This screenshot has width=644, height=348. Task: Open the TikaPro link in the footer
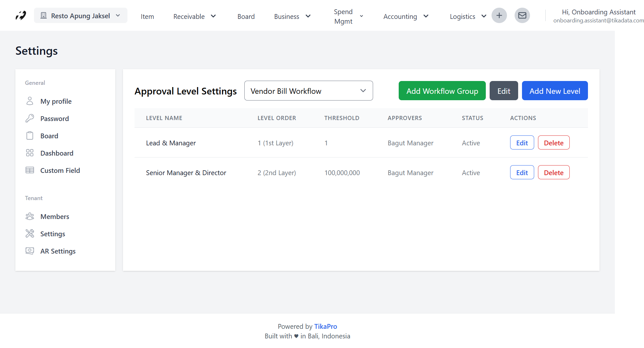(x=325, y=326)
